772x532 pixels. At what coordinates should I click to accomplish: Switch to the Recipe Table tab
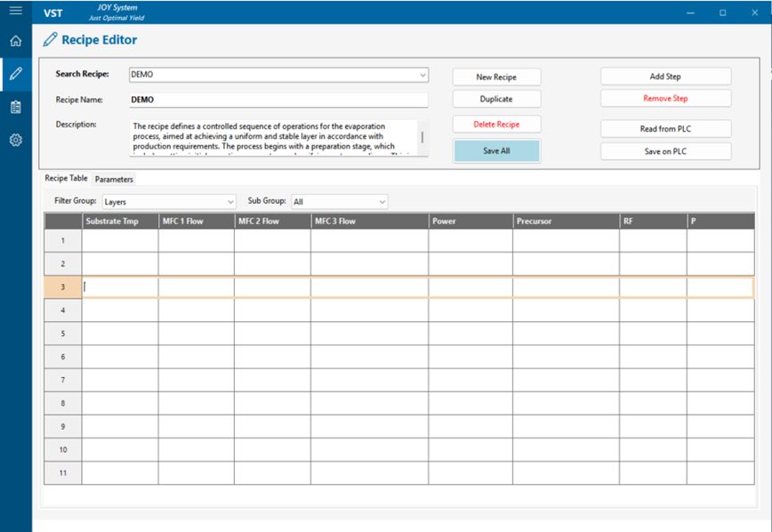(66, 178)
